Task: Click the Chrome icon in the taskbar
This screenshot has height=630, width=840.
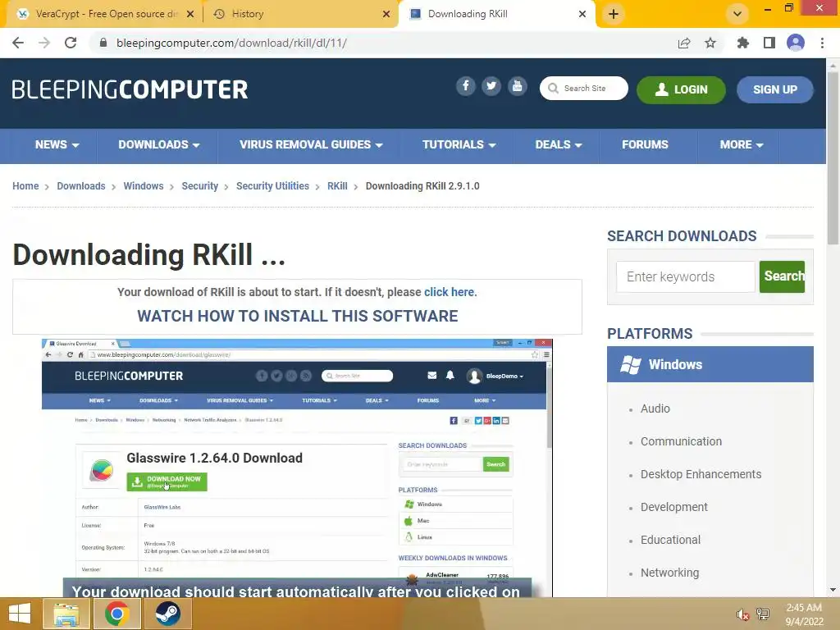Action: tap(116, 614)
